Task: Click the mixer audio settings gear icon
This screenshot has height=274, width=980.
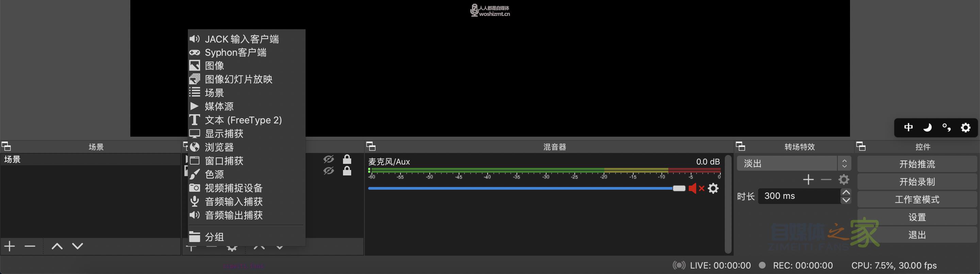Action: tap(713, 188)
